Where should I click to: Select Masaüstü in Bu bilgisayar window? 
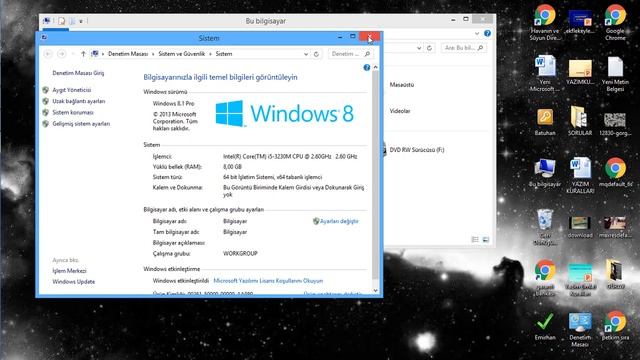[402, 85]
